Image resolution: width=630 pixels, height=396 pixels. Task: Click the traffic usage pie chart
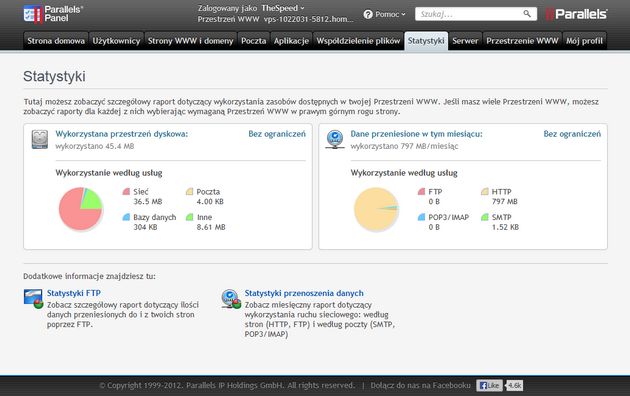(x=376, y=209)
